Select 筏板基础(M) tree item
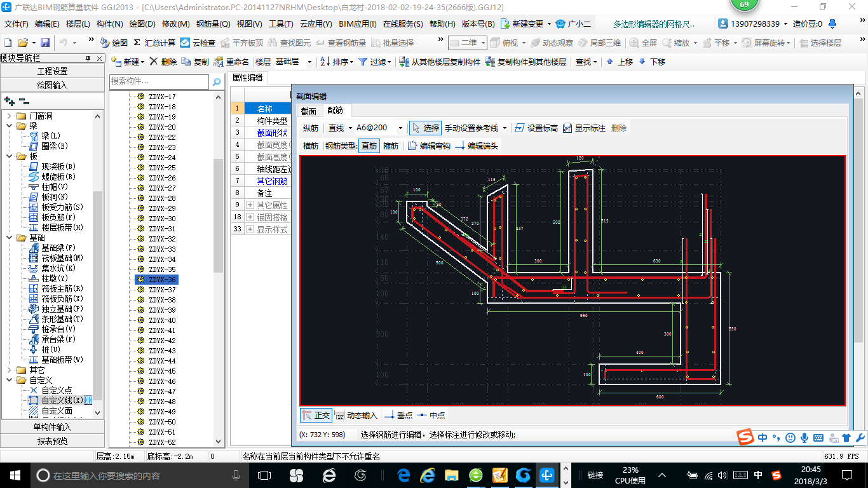This screenshot has height=488, width=868. [62, 258]
